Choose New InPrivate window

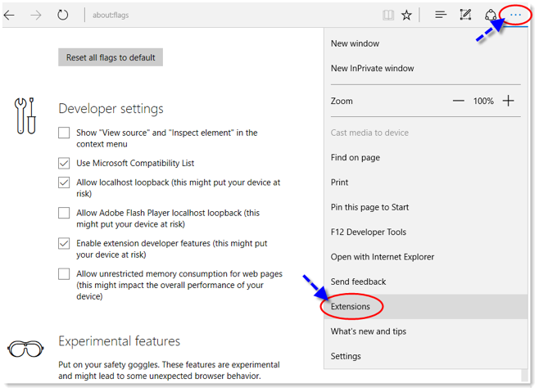[x=372, y=69]
